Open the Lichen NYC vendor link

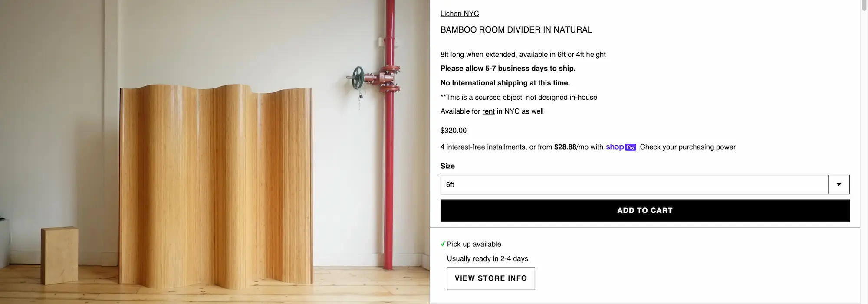pos(460,14)
